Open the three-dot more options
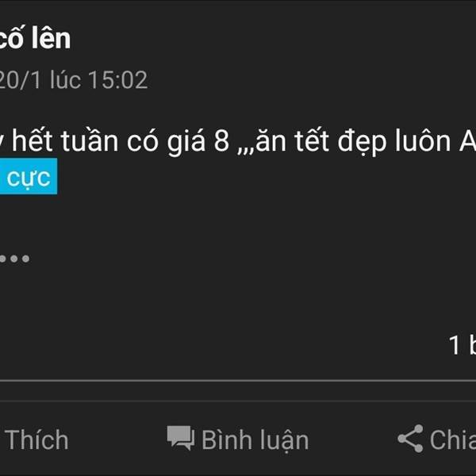This screenshot has width=476, height=476. click(x=14, y=259)
